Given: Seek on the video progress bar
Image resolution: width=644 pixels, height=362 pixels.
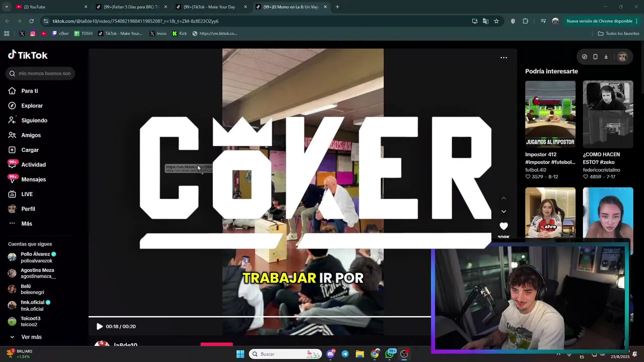Looking at the screenshot, I should [x=260, y=317].
